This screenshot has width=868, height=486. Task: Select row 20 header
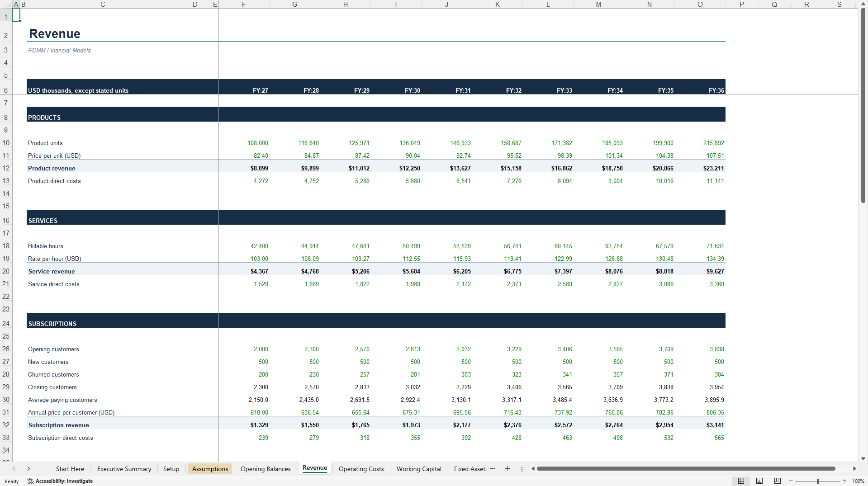[6, 271]
